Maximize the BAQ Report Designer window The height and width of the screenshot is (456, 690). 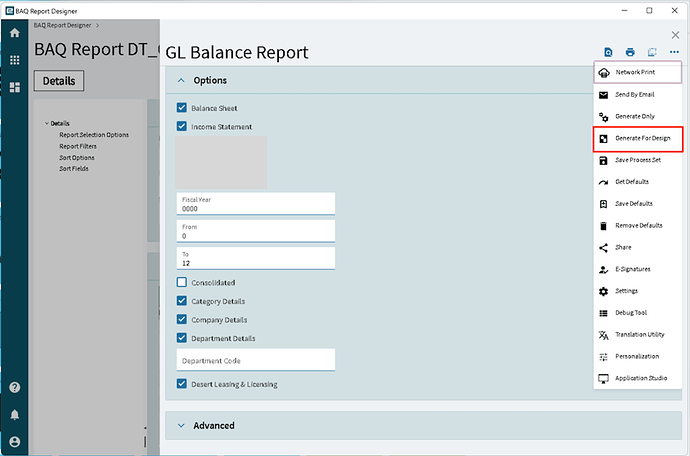pos(649,11)
